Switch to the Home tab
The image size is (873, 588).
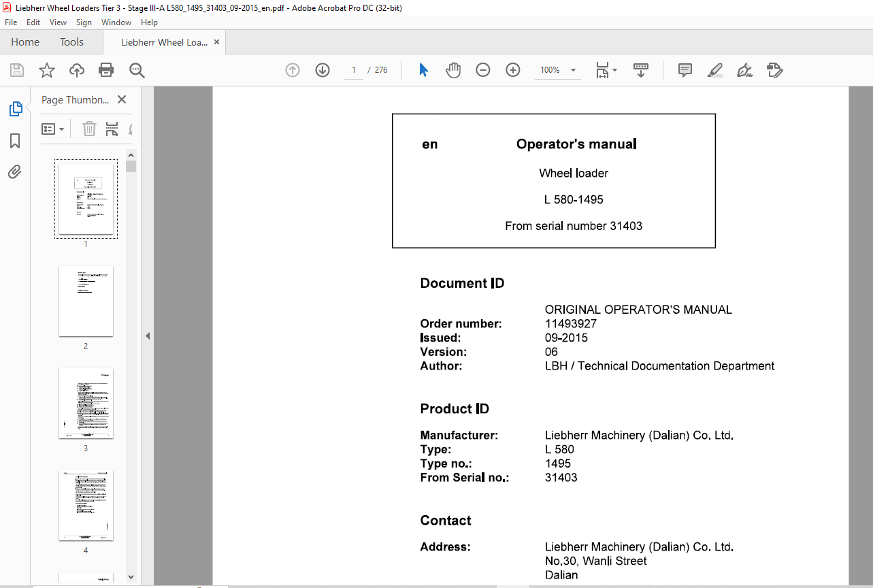pos(25,42)
